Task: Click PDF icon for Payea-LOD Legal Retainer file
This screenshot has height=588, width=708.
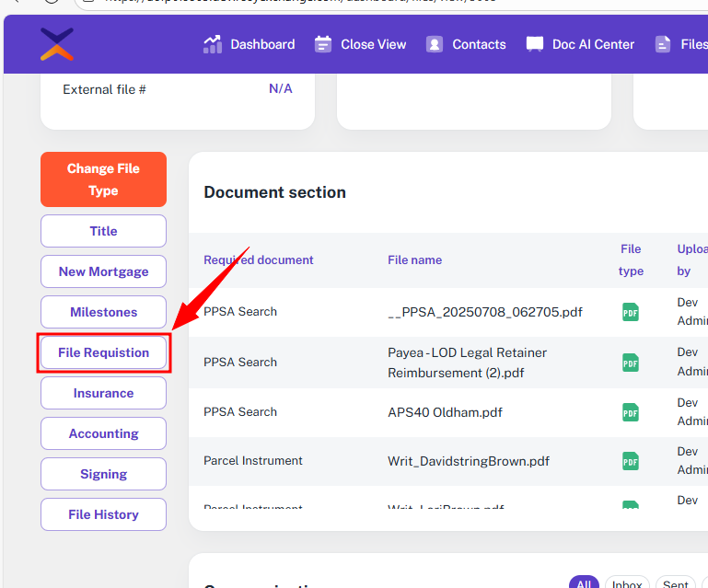Action: pyautogui.click(x=631, y=363)
